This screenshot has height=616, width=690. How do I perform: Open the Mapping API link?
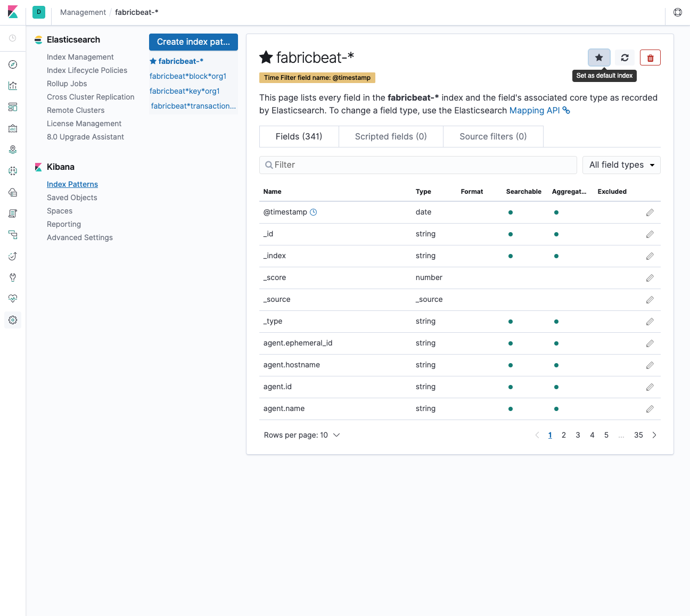click(x=540, y=110)
